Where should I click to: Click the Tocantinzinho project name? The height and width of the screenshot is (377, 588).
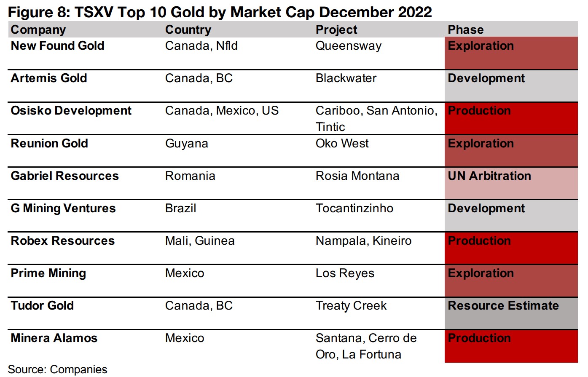pyautogui.click(x=354, y=209)
